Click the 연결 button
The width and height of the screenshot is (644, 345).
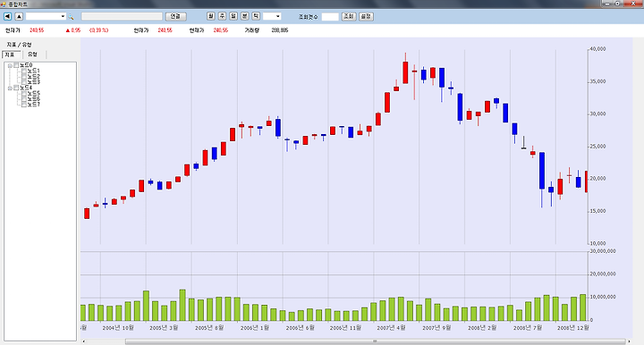pos(176,16)
